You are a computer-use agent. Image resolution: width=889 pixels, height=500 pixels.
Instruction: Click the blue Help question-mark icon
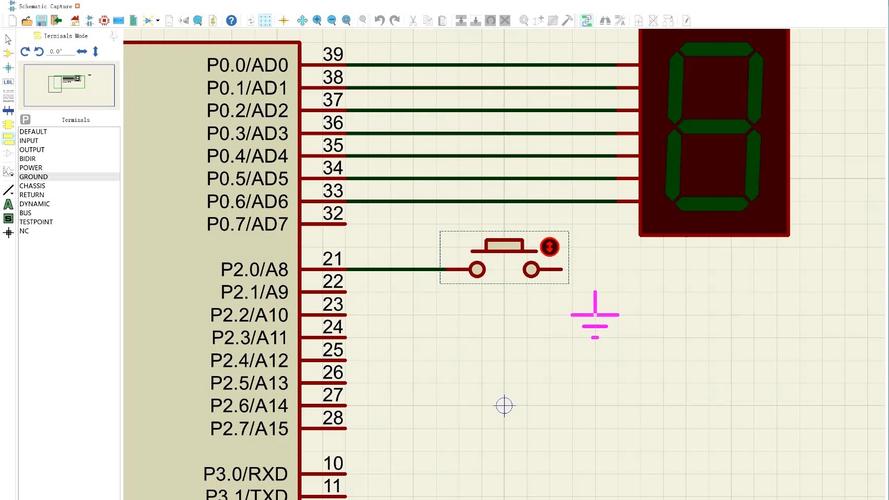[231, 21]
